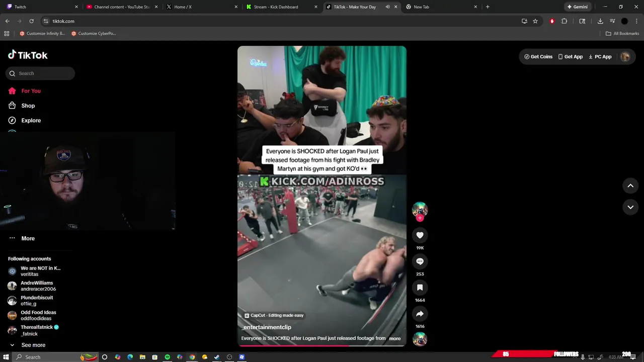
Task: Open the spinning sound disc icon
Action: point(420,339)
